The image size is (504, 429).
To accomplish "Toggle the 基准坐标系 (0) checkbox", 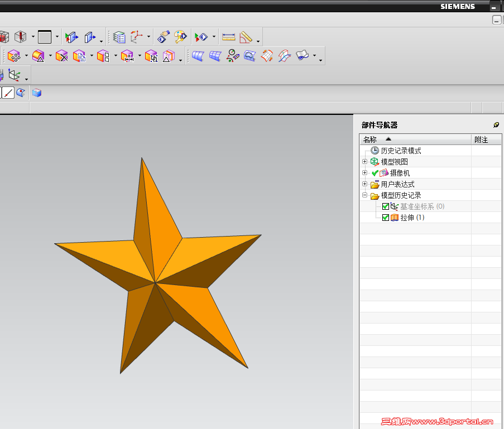I will pos(386,206).
